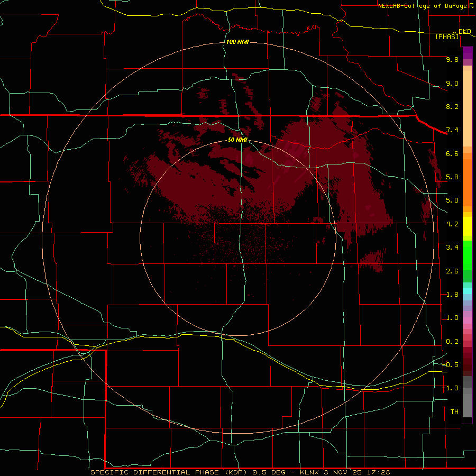Click the 17:28 timestamp in the caption
This screenshot has width=476, height=476.
(x=378, y=472)
